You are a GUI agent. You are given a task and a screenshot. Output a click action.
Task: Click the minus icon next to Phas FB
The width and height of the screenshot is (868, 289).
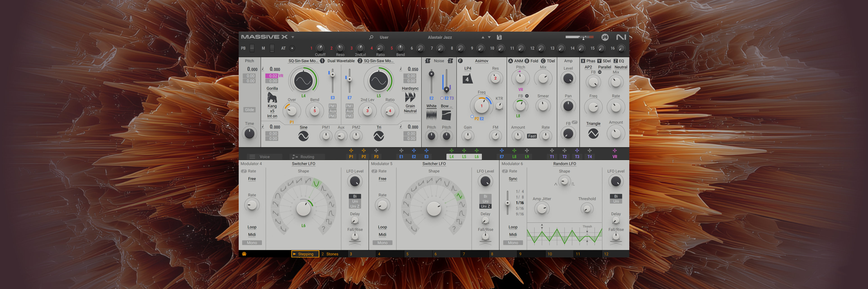point(599,72)
